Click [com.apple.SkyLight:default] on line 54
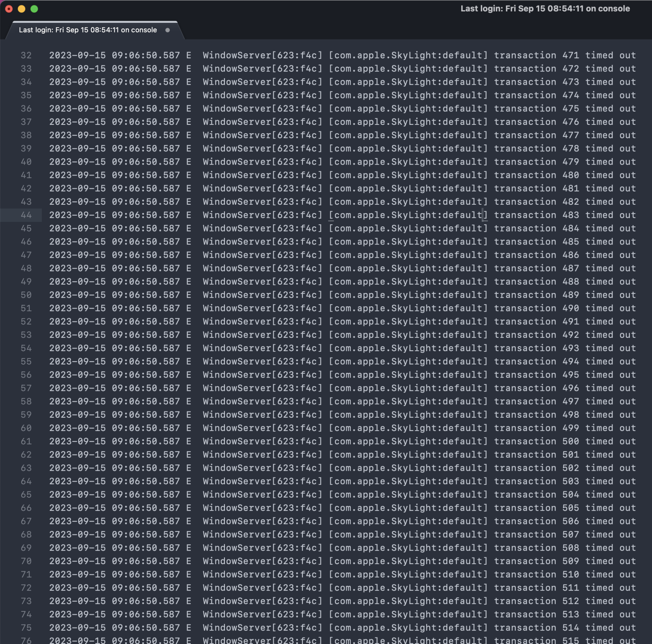Image resolution: width=652 pixels, height=644 pixels. tap(408, 348)
